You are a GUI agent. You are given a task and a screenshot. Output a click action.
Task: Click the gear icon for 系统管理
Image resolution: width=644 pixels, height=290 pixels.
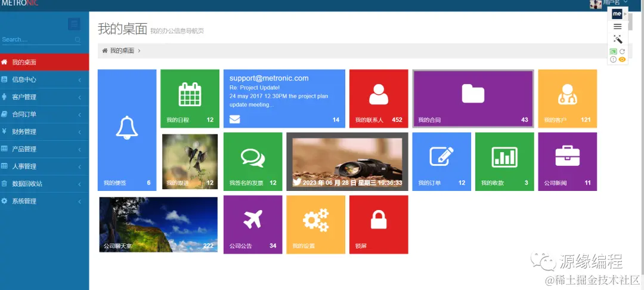click(x=4, y=201)
